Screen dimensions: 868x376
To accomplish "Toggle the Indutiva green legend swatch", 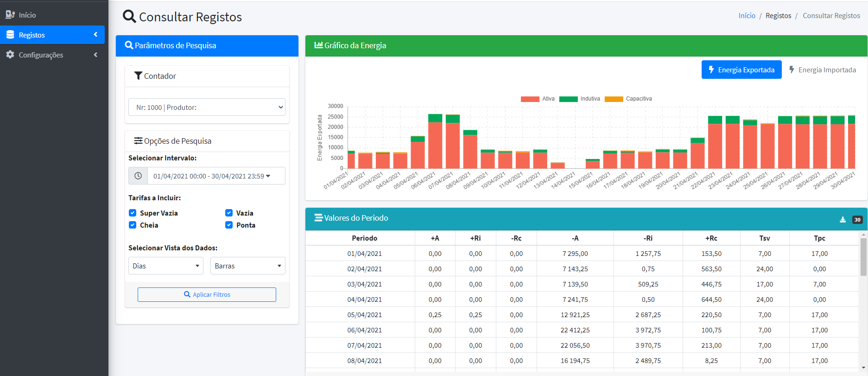I will click(x=568, y=99).
